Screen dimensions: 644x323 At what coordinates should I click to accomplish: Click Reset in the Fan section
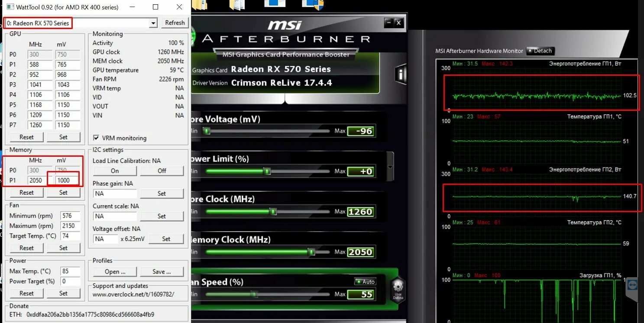coord(26,248)
